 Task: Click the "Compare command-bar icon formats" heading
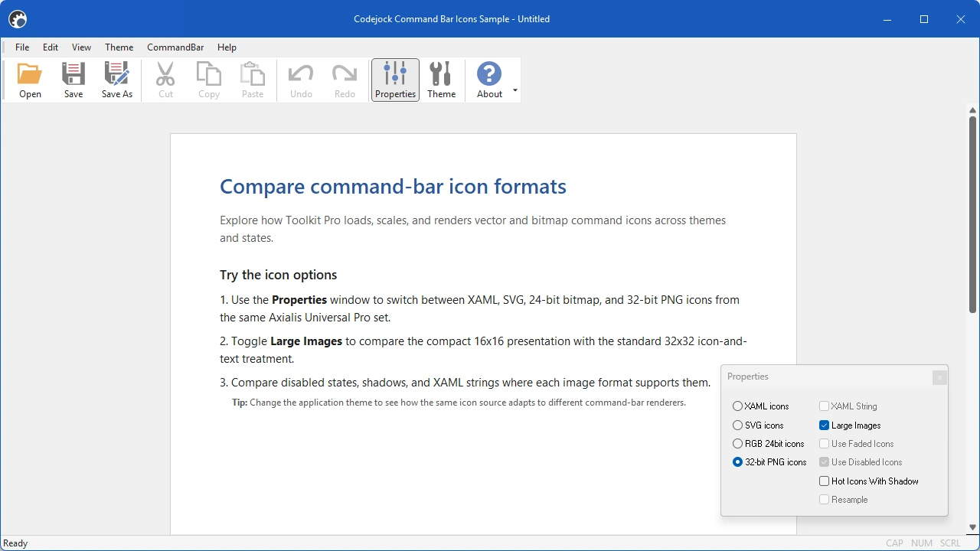click(x=393, y=186)
